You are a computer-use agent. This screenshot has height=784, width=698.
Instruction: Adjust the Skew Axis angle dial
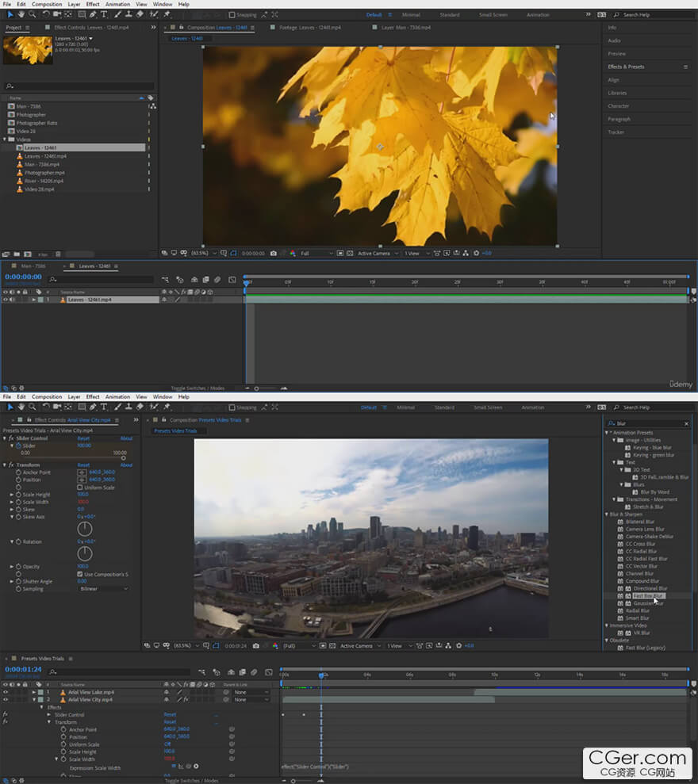click(85, 529)
